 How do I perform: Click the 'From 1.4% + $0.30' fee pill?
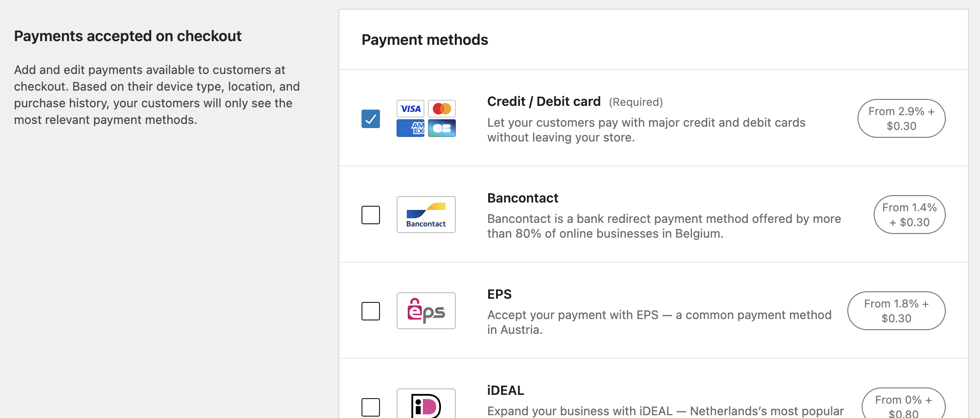(909, 215)
